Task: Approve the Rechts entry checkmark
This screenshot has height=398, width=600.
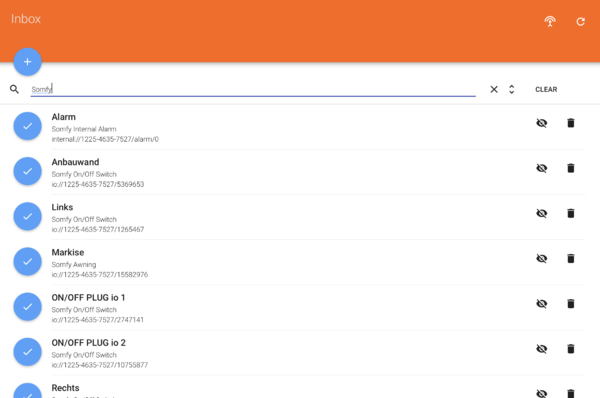Action: (x=28, y=391)
